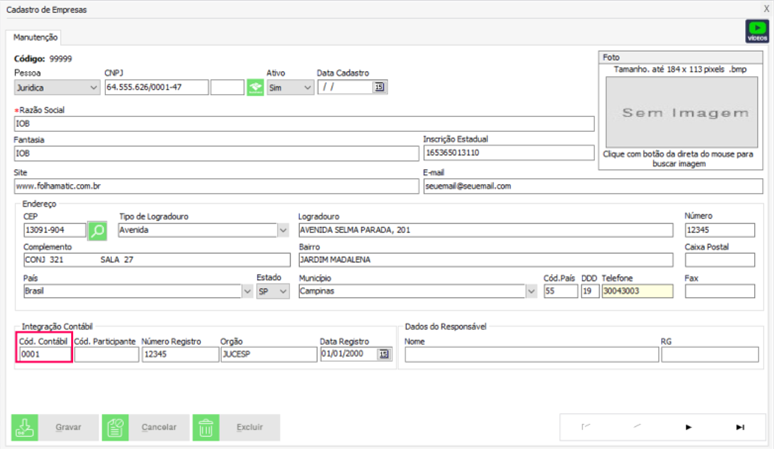This screenshot has width=774, height=449.
Task: Go to the first record arrow
Action: [x=586, y=427]
